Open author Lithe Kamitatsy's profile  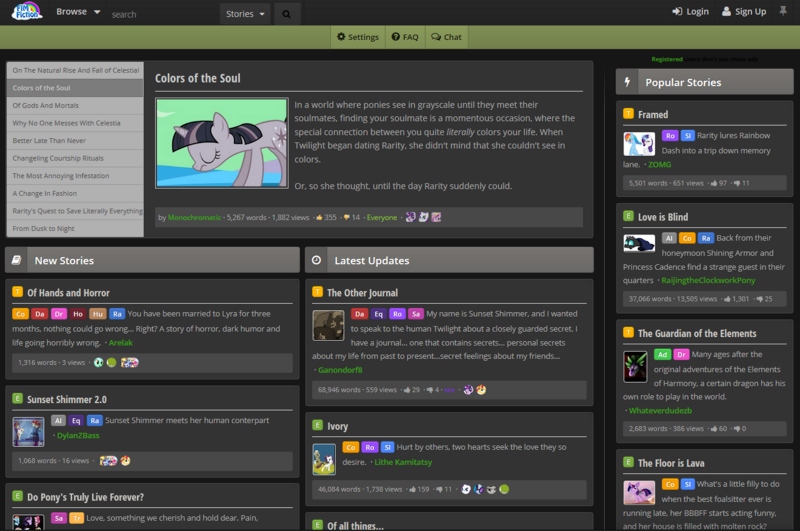tap(403, 462)
